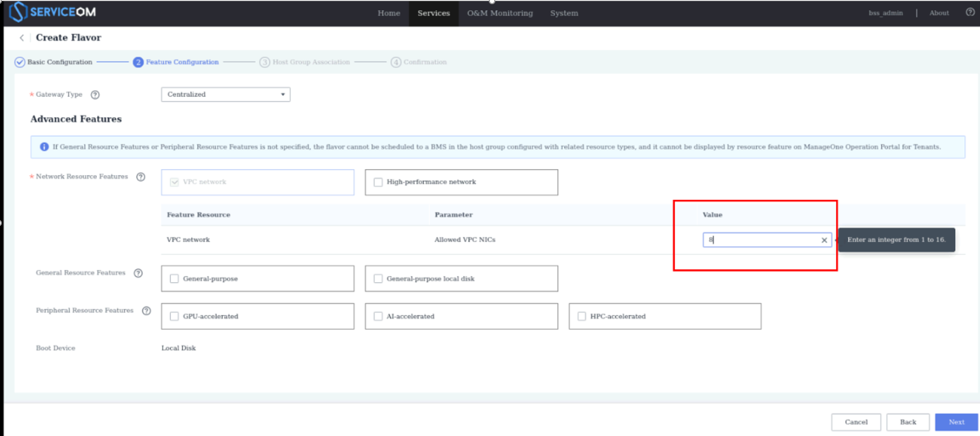980x436 pixels.
Task: Select the Feature Configuration step label
Action: point(182,62)
